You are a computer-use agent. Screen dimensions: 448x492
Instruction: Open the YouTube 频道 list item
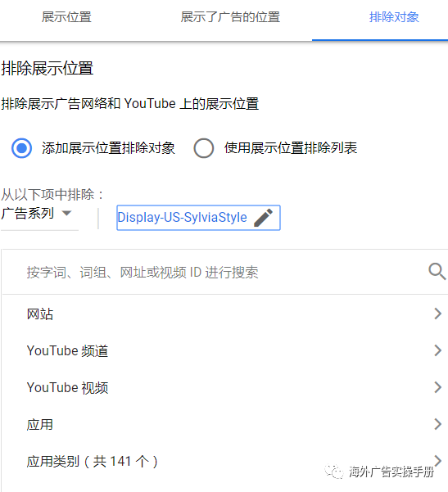pyautogui.click(x=225, y=350)
